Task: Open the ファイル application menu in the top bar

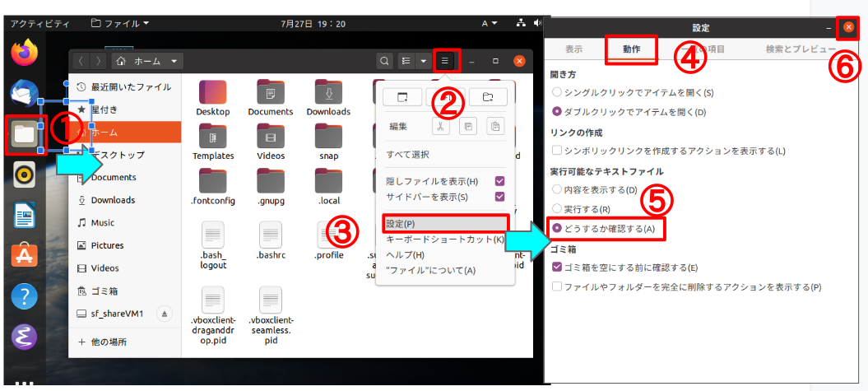Action: pyautogui.click(x=120, y=22)
